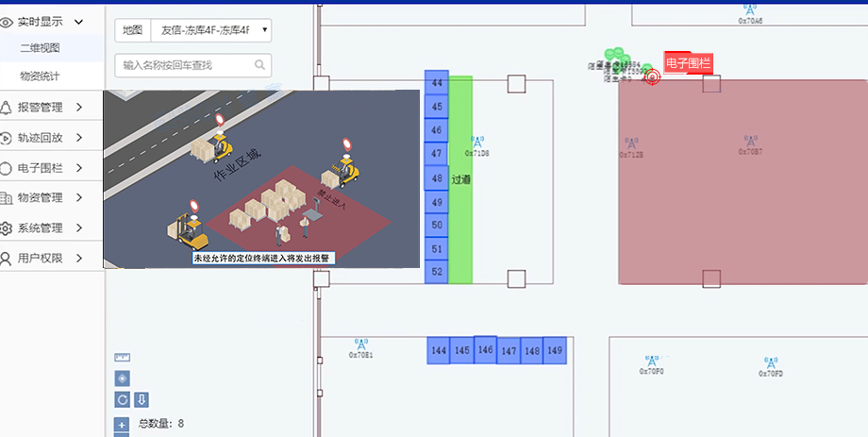Screen dimensions: 868x437
Task: Click the refresh map icon
Action: click(122, 399)
